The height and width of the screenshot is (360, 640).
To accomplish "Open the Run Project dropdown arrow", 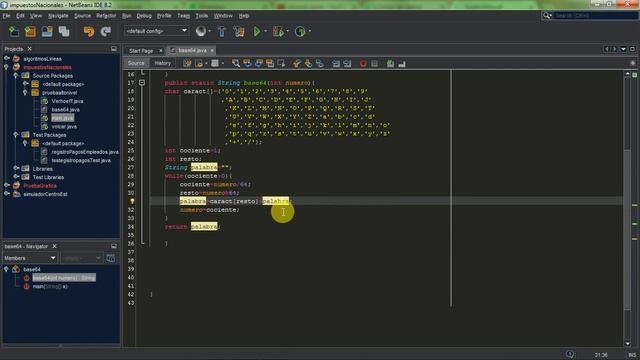I will click(265, 31).
